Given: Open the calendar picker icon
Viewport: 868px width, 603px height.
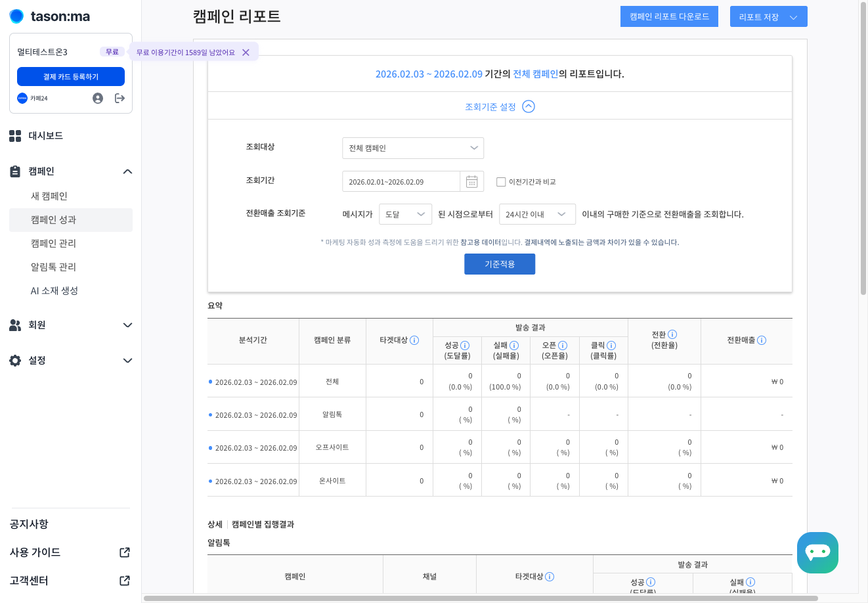Looking at the screenshot, I should [471, 181].
